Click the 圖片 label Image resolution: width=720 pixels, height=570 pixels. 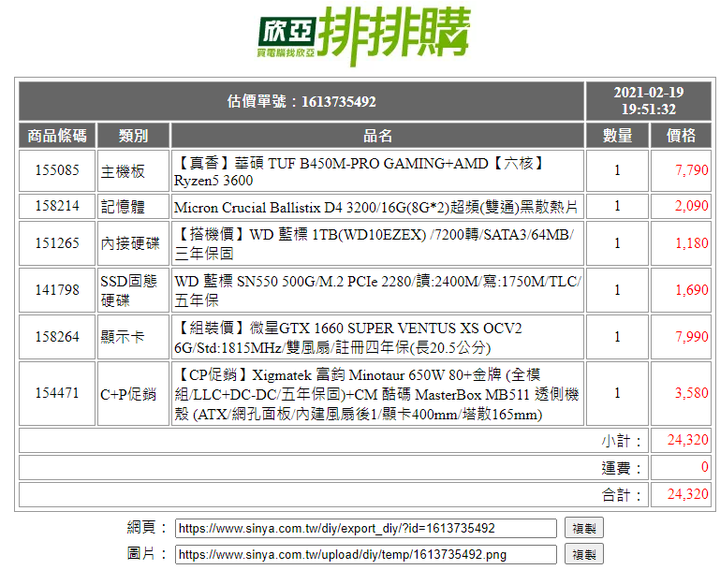coord(146,553)
